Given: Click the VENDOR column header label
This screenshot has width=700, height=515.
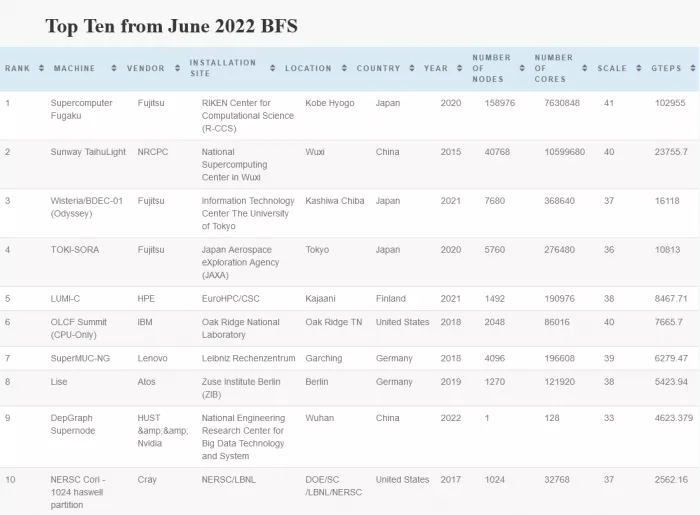Looking at the screenshot, I should [x=146, y=68].
